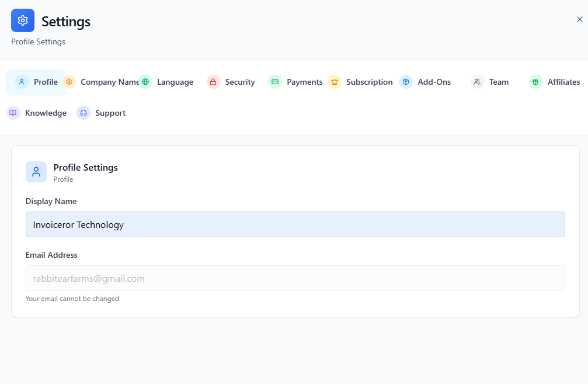The width and height of the screenshot is (588, 384).
Task: Click the Affiliates network icon
Action: [x=535, y=82]
